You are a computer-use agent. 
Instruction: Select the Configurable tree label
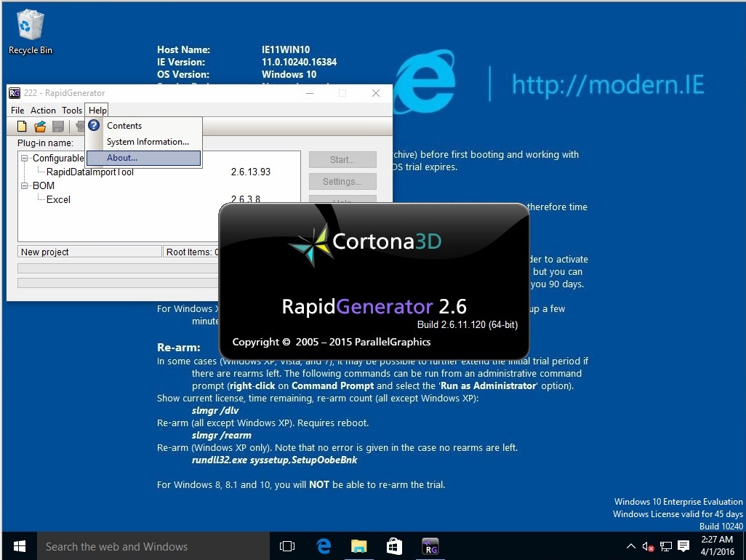click(x=58, y=158)
